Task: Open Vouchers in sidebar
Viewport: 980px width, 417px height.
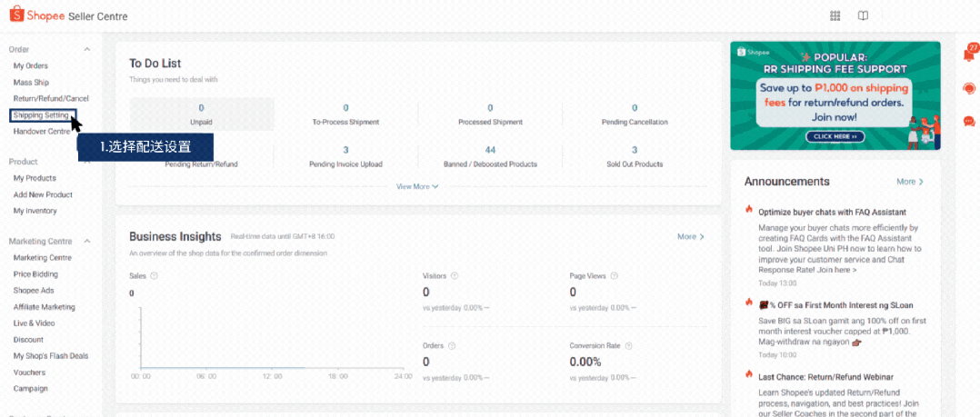Action: pyautogui.click(x=31, y=372)
